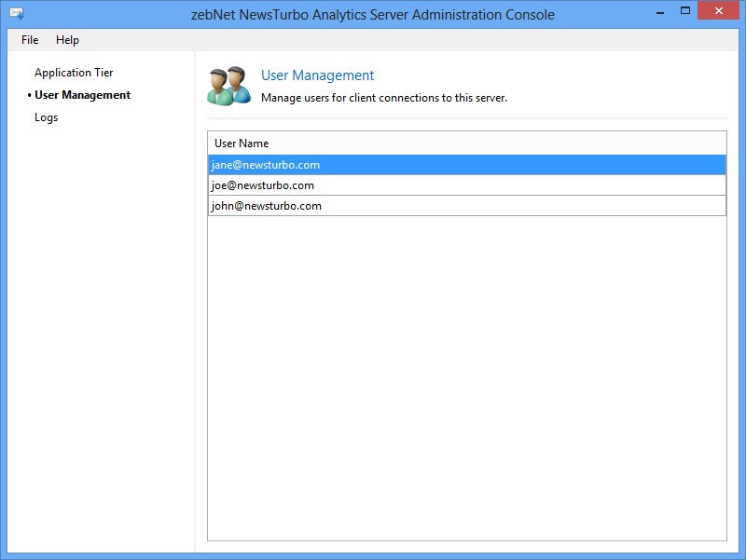The width and height of the screenshot is (746, 560).
Task: Go to Application Tier section
Action: tap(74, 73)
